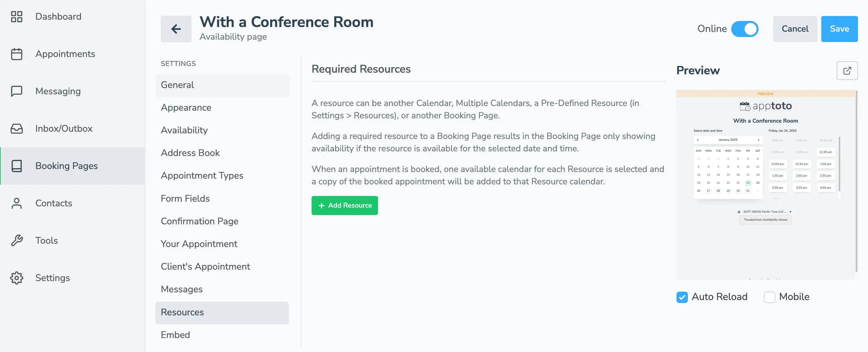This screenshot has width=868, height=352.
Task: Uncheck the Auto Reload checkbox
Action: [683, 297]
